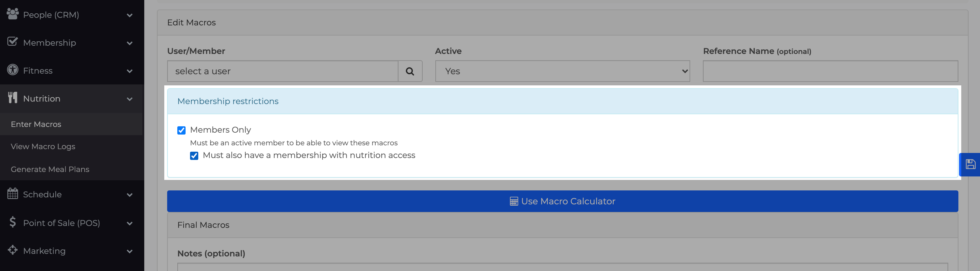Select the Schedule label in sidebar
This screenshot has height=271, width=980.
click(x=42, y=194)
